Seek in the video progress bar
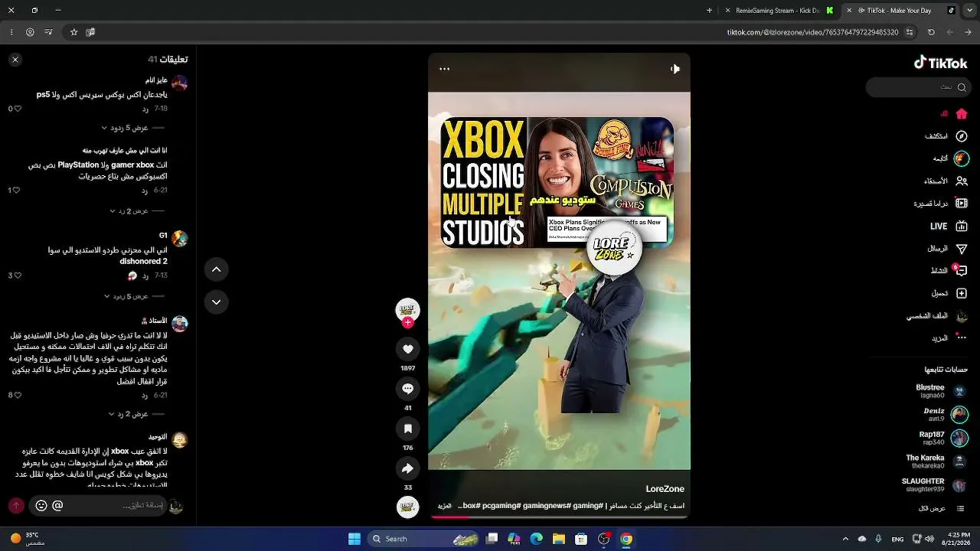The width and height of the screenshot is (980, 551). coord(559,517)
